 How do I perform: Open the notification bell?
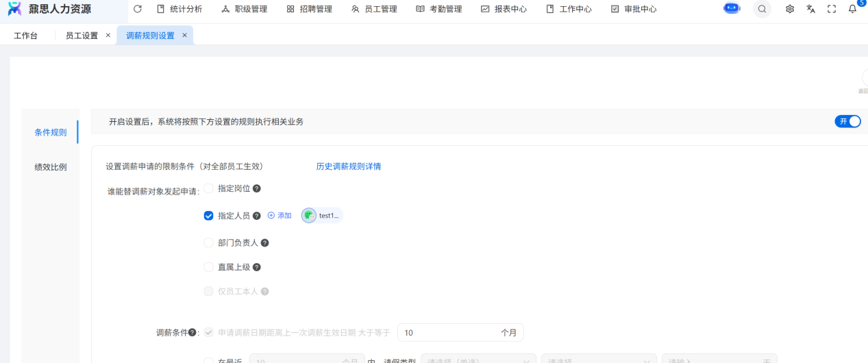852,9
